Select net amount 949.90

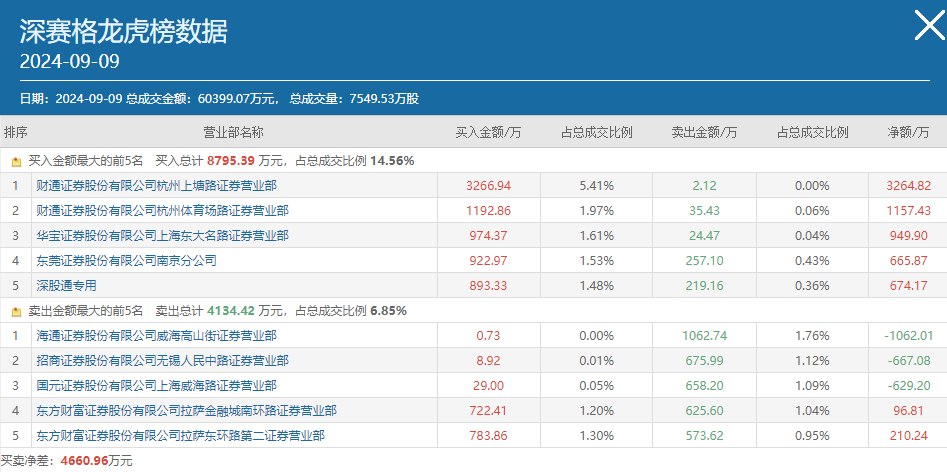pyautogui.click(x=908, y=236)
